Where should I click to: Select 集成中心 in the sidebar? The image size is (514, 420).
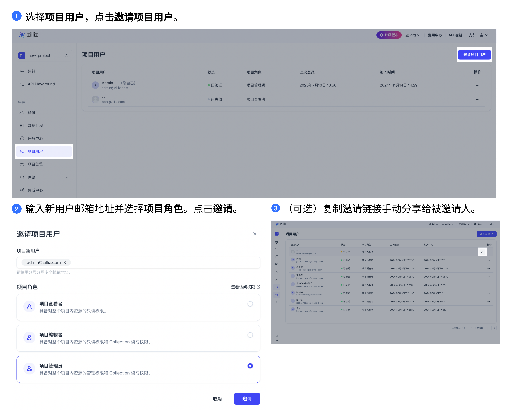point(35,190)
